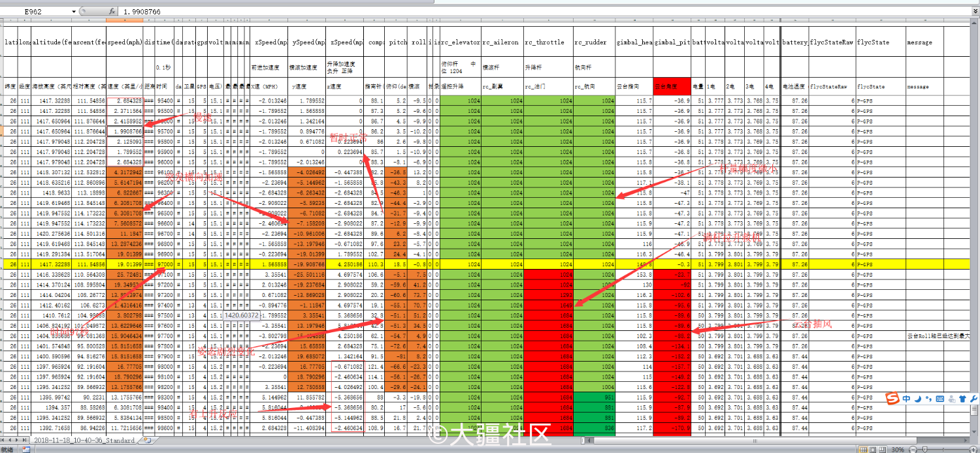Select the altitude(fe header cell
The image size is (980, 453).
pos(52,42)
